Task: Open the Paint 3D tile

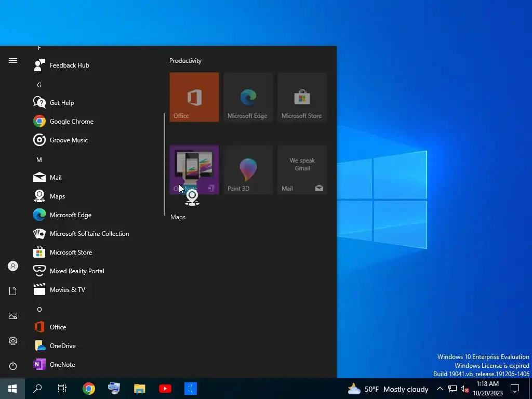Action: pos(248,170)
